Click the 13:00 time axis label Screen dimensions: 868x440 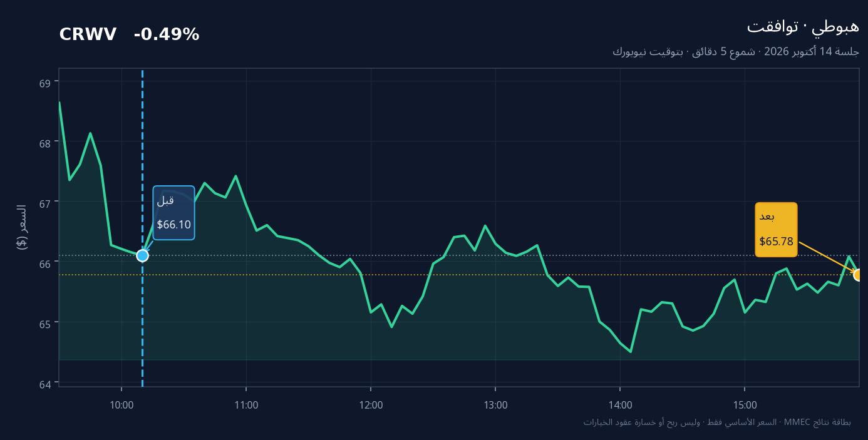(495, 405)
